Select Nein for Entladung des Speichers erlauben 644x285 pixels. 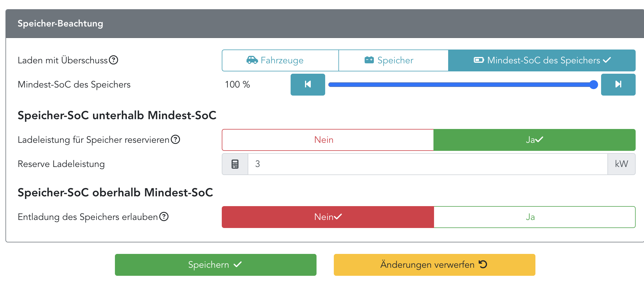tap(328, 217)
